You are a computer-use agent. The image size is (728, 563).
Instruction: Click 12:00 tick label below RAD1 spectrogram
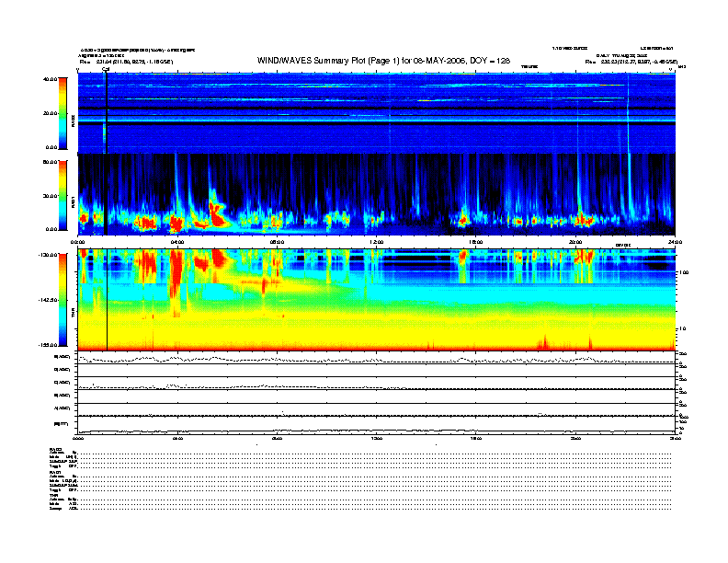tap(377, 242)
